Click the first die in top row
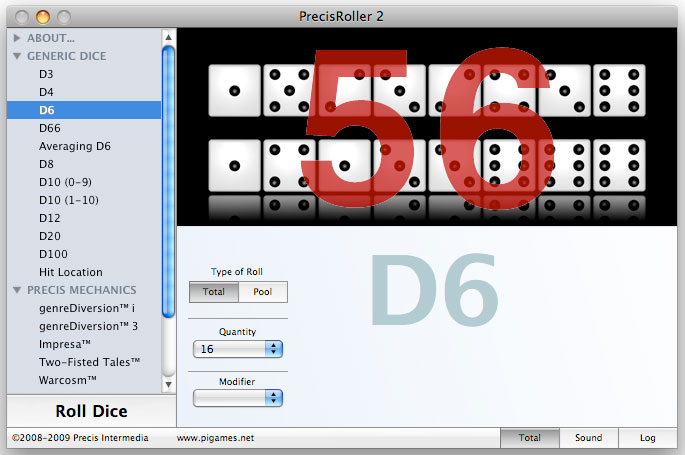Viewport: 685px width, 455px height. click(x=235, y=90)
